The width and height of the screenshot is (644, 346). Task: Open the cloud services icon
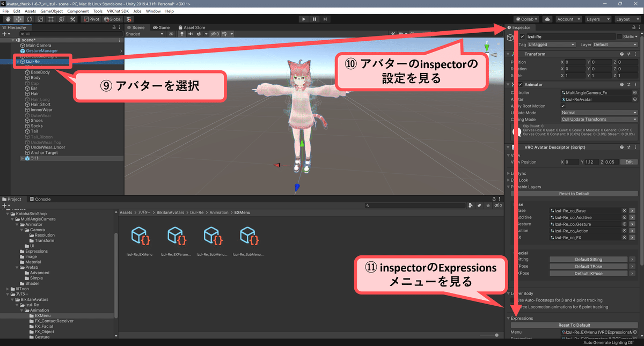(547, 19)
